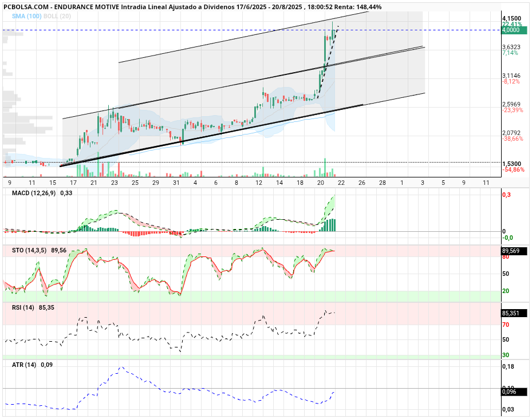Click date label 4 on the time axis

coord(195,183)
